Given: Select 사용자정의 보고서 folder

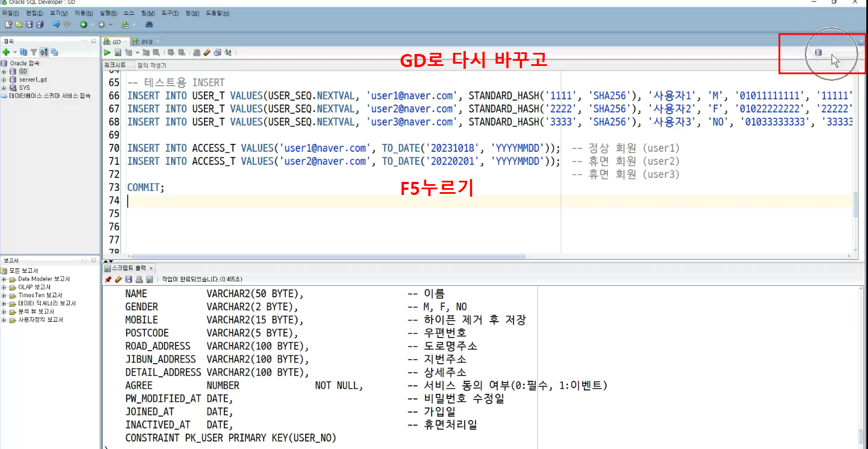Looking at the screenshot, I should [x=36, y=320].
